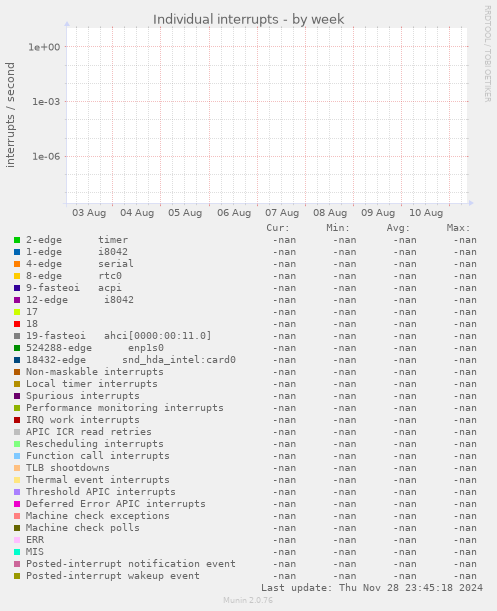The width and height of the screenshot is (497, 611).
Task: Click the Posted-interrupt wakeup event label
Action: click(113, 576)
